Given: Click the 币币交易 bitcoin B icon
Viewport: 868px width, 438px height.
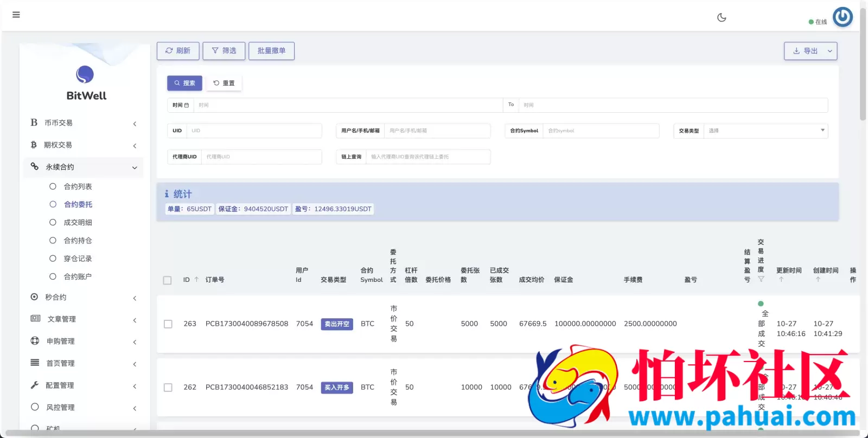Looking at the screenshot, I should (34, 123).
